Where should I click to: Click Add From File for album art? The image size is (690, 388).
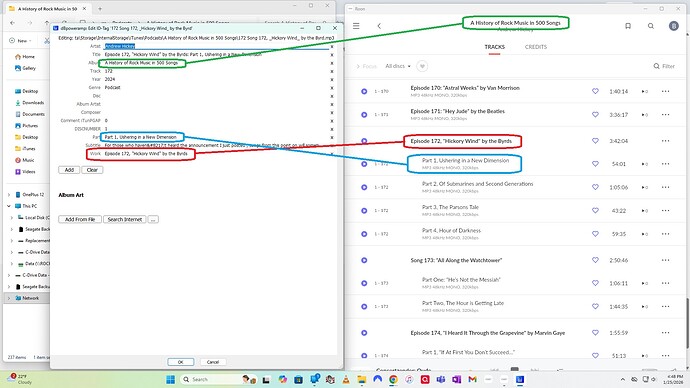click(x=80, y=219)
